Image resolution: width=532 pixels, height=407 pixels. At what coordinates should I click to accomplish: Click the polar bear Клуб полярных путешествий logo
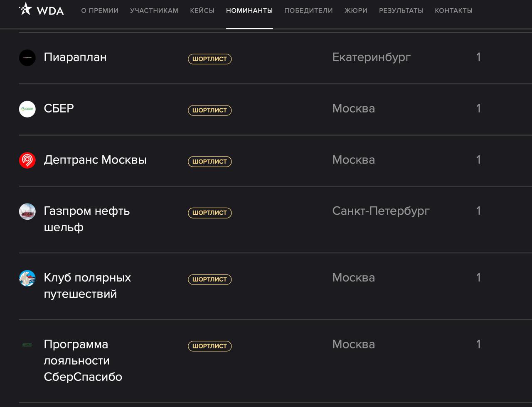[27, 278]
